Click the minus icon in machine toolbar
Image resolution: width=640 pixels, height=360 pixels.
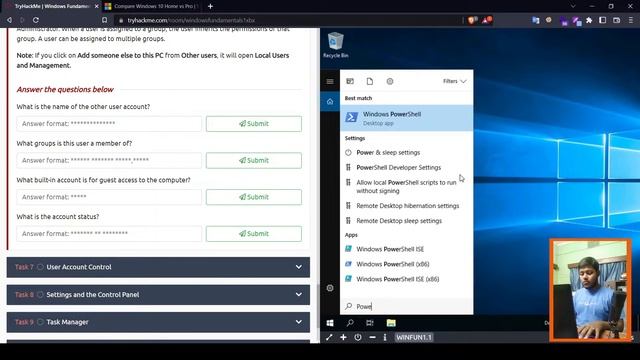point(372,337)
